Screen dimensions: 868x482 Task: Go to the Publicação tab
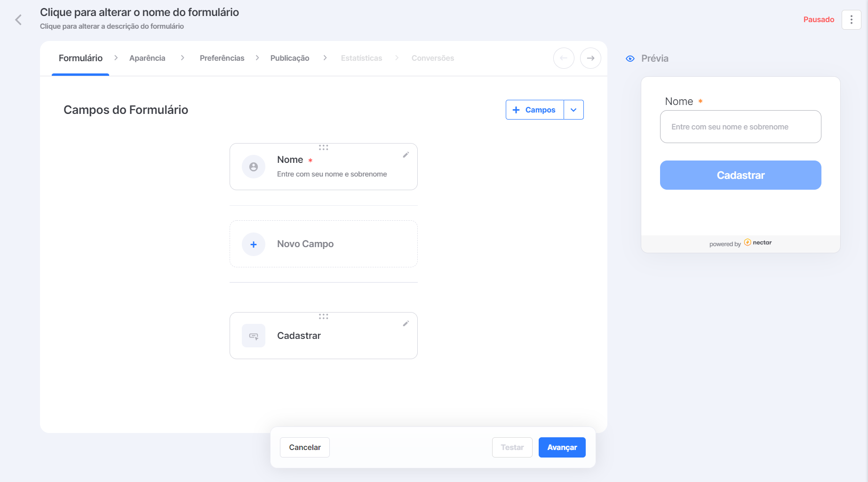(x=290, y=58)
